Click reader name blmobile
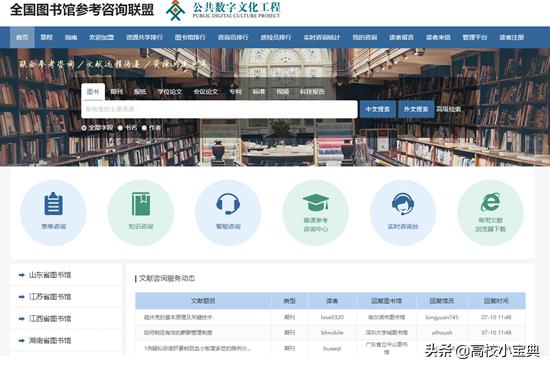Viewport: 550px width, 368px height. (x=332, y=333)
